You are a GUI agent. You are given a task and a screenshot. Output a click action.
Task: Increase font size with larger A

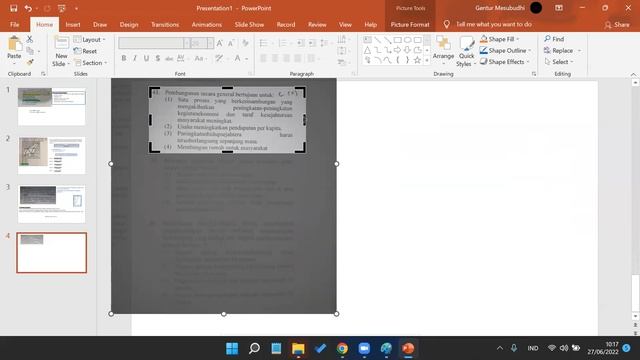(x=220, y=43)
